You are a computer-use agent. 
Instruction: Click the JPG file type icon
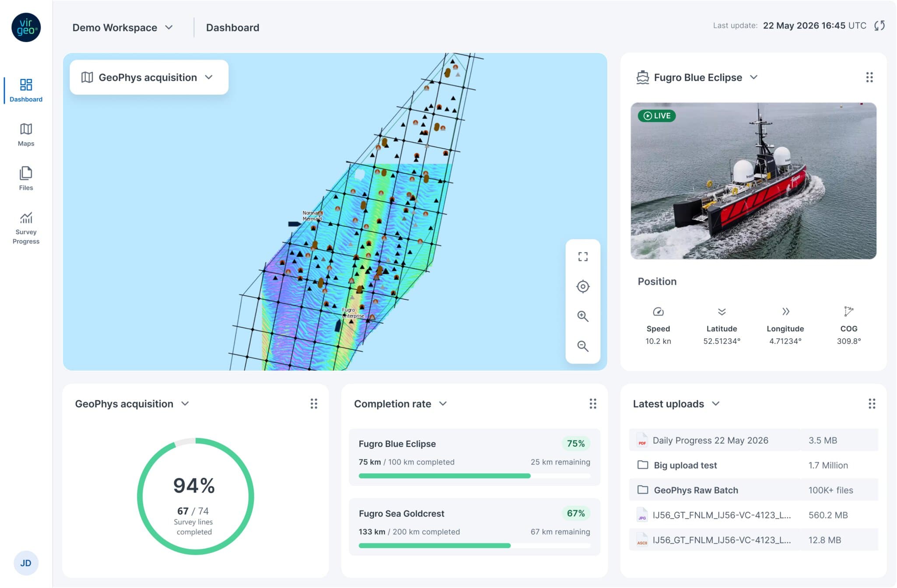(x=642, y=515)
